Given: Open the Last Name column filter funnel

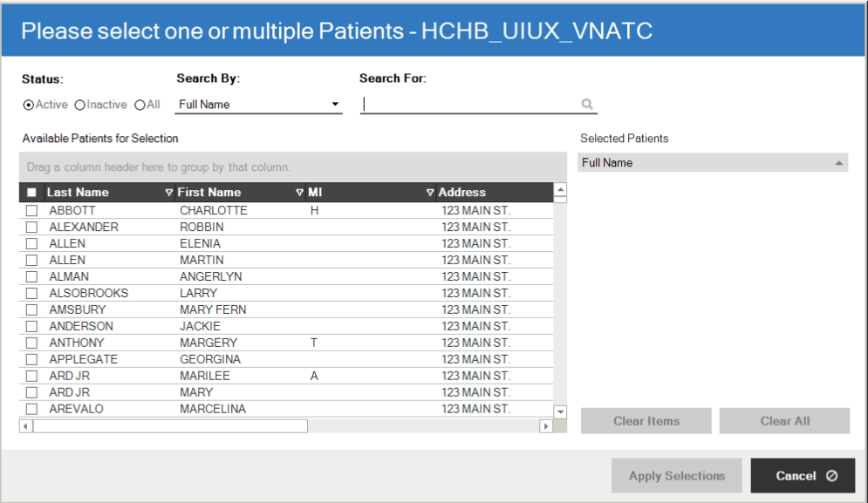Looking at the screenshot, I should coord(167,192).
